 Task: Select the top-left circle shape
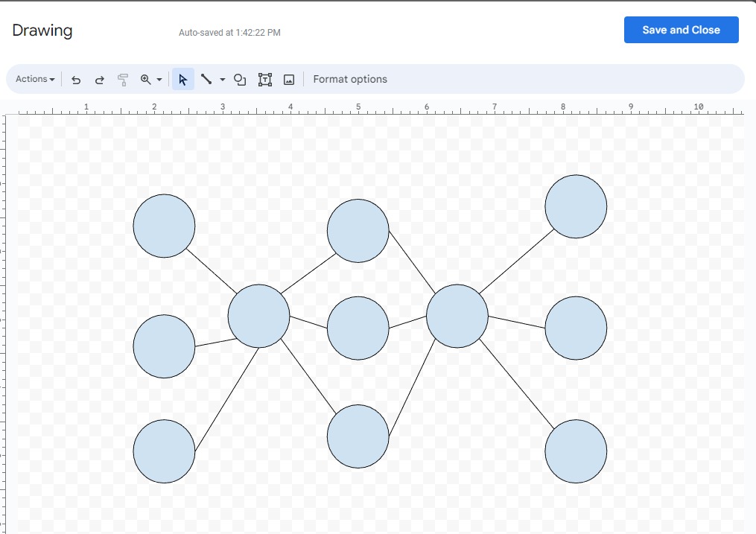163,226
